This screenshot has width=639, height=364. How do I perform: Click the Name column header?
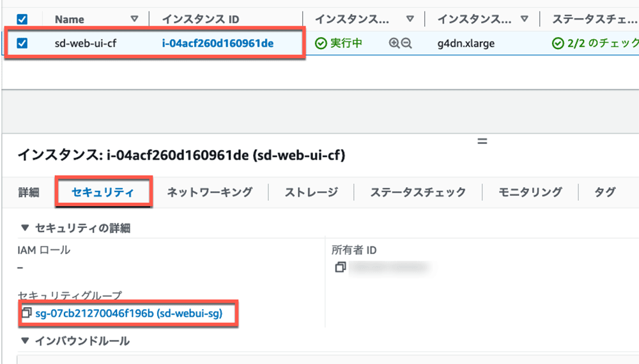point(69,19)
